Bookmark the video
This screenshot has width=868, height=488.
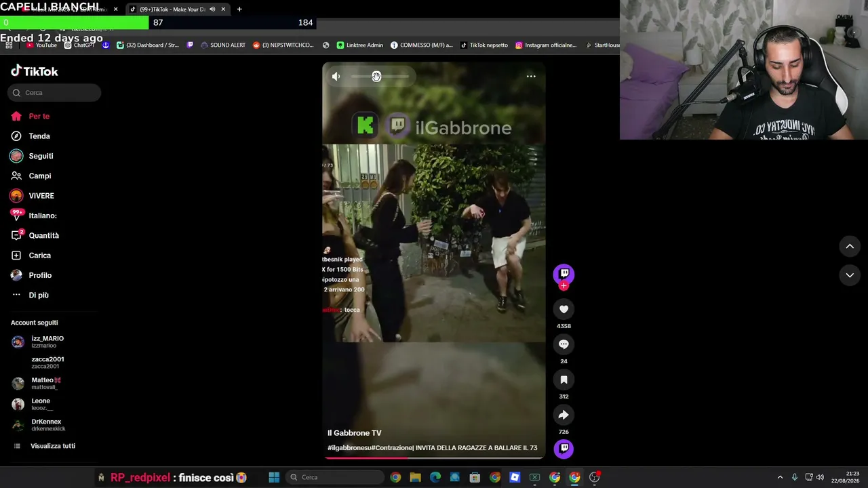coord(564,380)
